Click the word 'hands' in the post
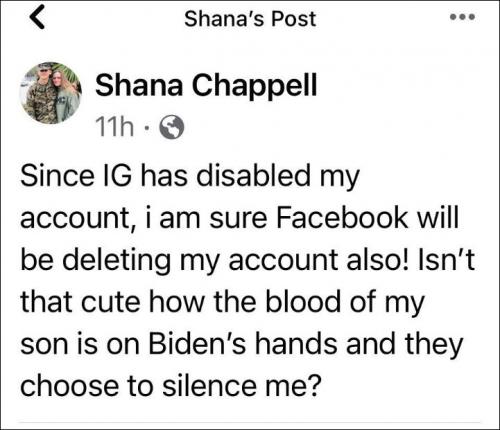The image size is (500, 430). [296, 344]
